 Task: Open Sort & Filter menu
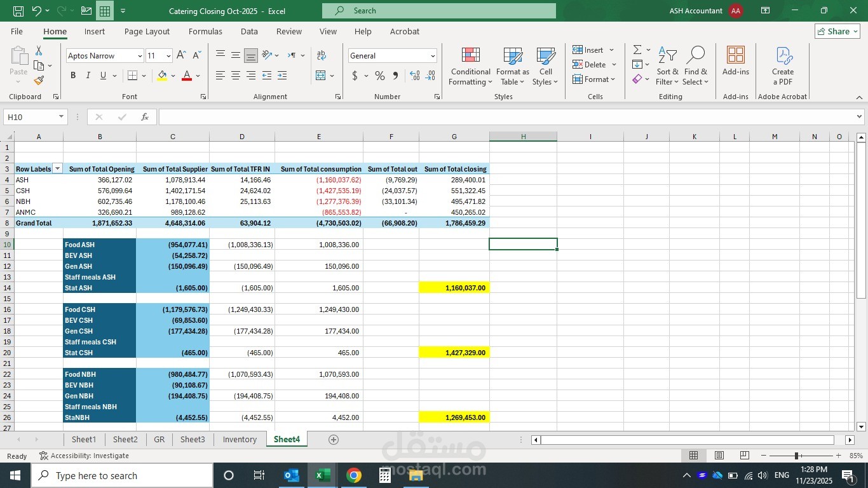(x=667, y=67)
